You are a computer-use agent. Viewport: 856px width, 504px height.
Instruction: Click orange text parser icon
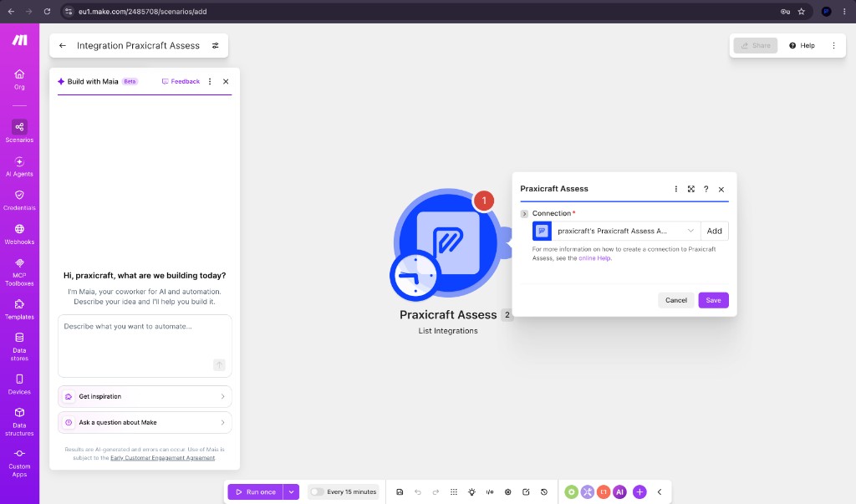[x=604, y=492]
